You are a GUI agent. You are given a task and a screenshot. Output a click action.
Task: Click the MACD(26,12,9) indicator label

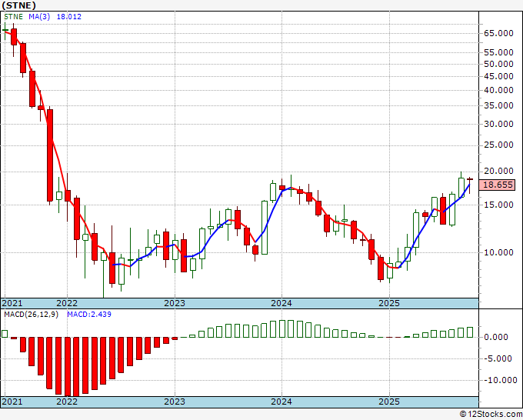pyautogui.click(x=32, y=315)
